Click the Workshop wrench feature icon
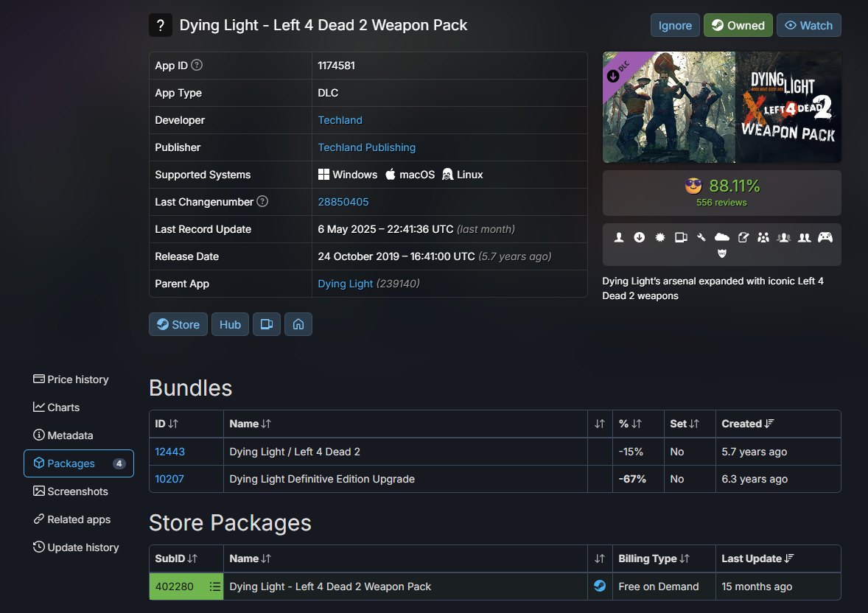The height and width of the screenshot is (613, 868). pyautogui.click(x=701, y=237)
